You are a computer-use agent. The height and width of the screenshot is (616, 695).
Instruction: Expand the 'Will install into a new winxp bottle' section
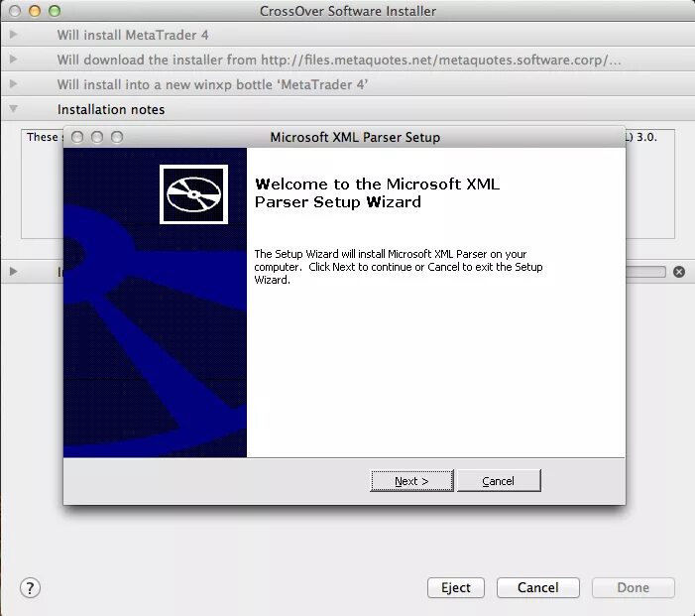[13, 83]
